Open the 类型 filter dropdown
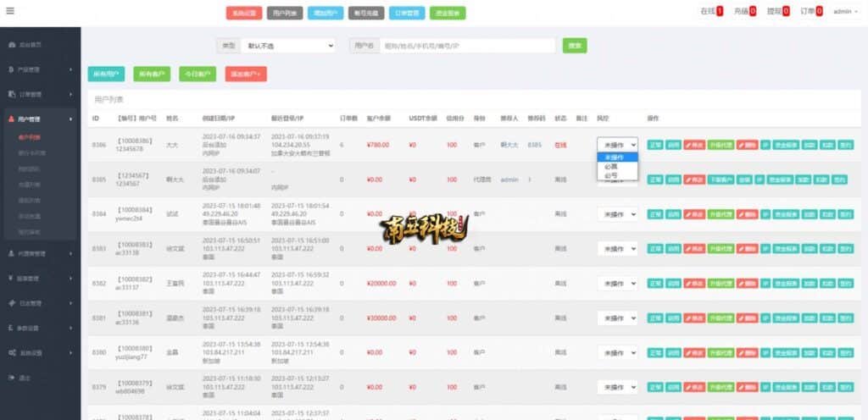This screenshot has height=420, width=868. [287, 46]
